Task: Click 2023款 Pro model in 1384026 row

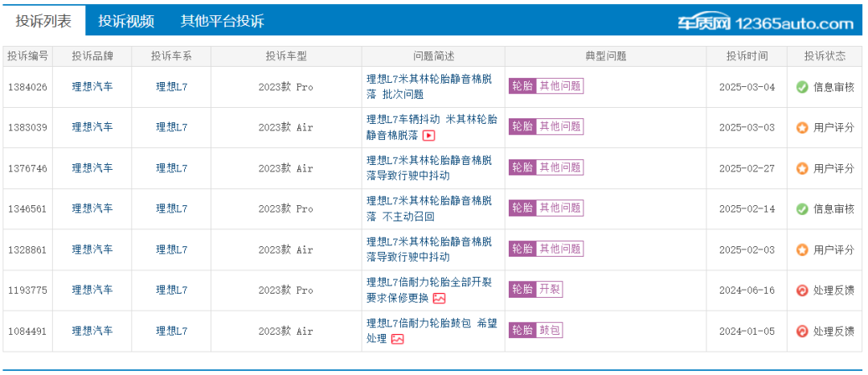Action: [x=285, y=87]
